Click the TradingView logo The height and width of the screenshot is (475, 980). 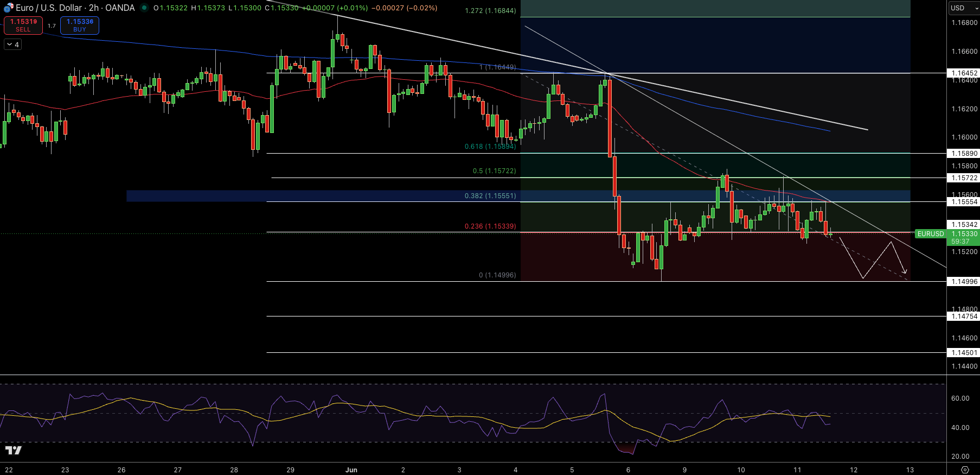[14, 451]
